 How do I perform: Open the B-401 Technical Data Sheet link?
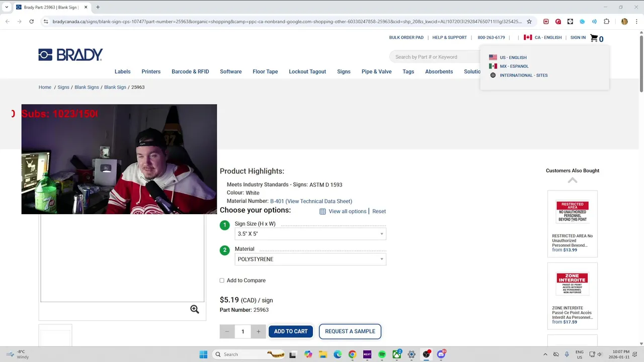[311, 201]
